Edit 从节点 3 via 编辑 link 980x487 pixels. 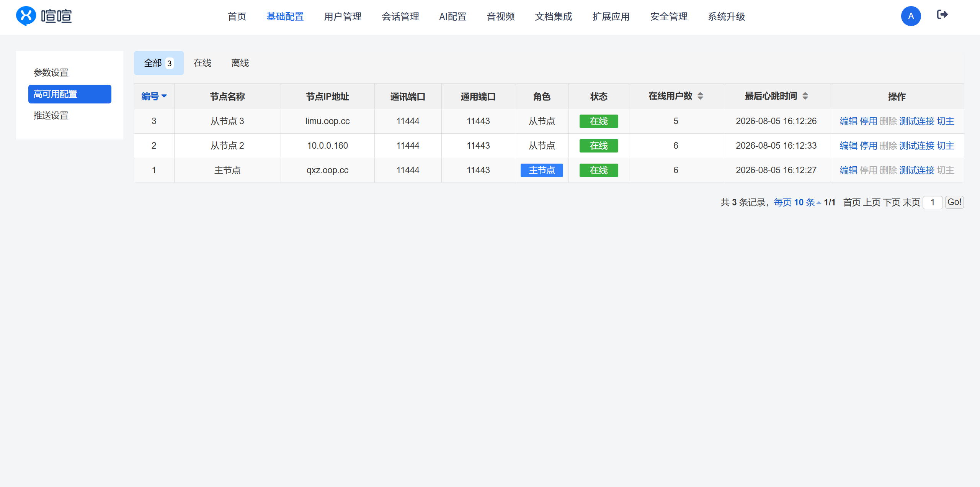[848, 121]
